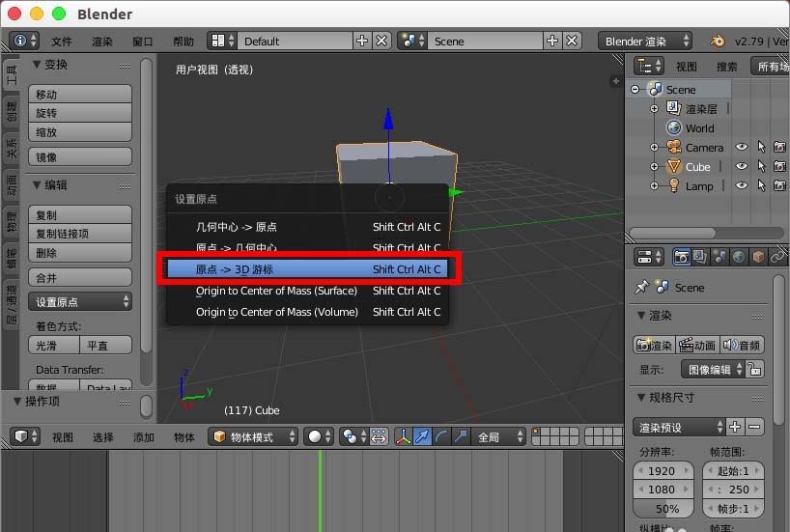Choose Origin to Center of Mass (Volume)
The image size is (790, 532).
coord(307,312)
